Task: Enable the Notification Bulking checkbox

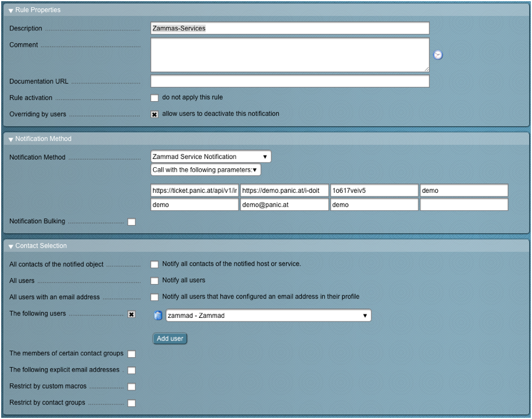Action: click(132, 222)
